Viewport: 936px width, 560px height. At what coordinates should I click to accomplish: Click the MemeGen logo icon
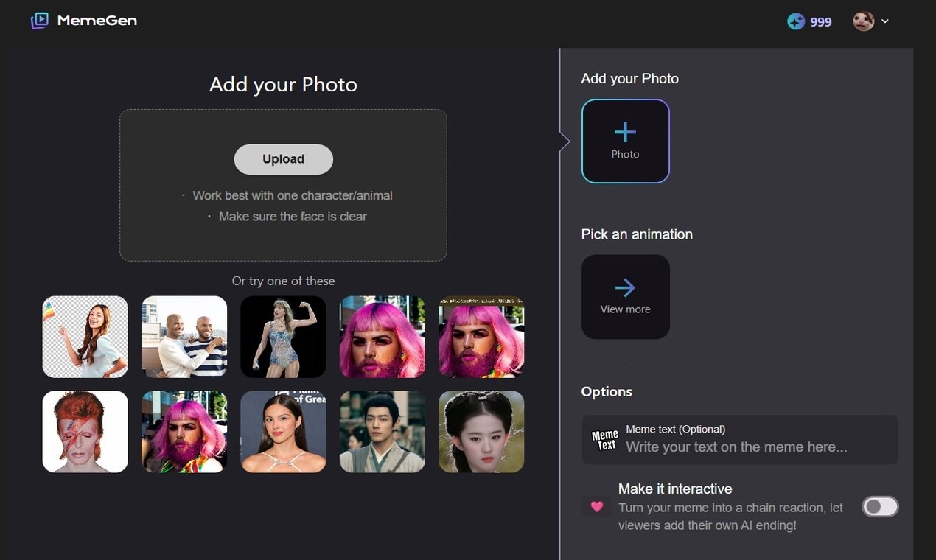[40, 21]
